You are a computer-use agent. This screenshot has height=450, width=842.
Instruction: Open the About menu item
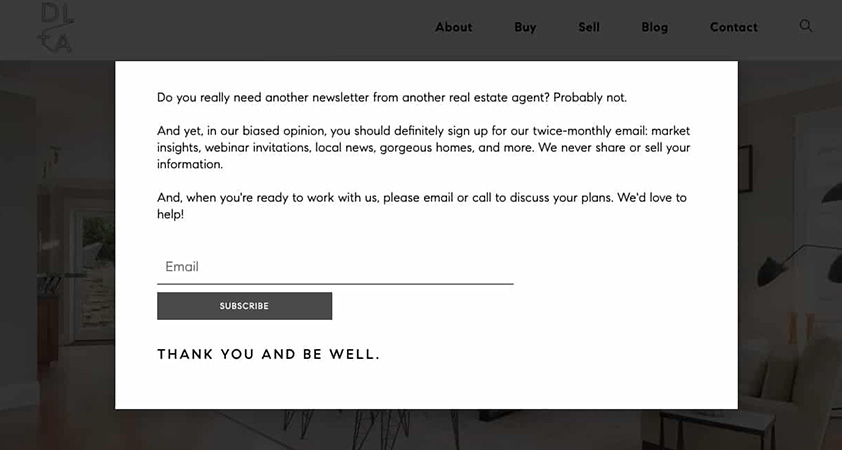tap(454, 27)
